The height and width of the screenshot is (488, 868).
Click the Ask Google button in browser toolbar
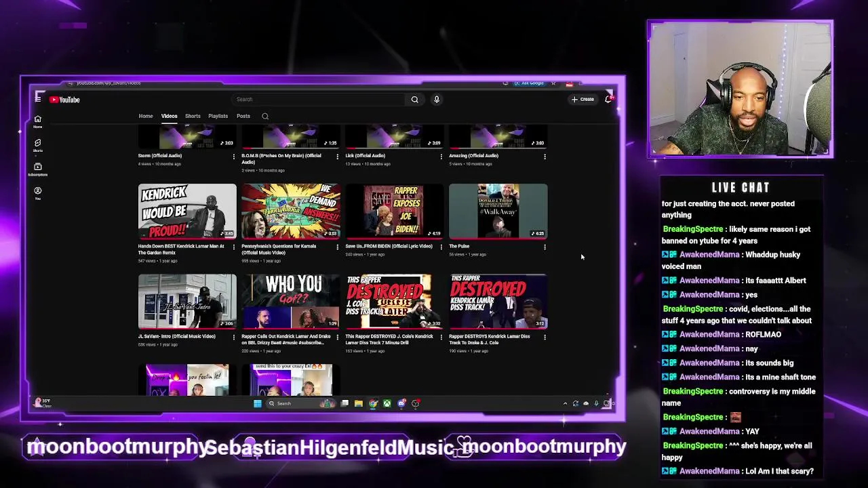(x=530, y=83)
